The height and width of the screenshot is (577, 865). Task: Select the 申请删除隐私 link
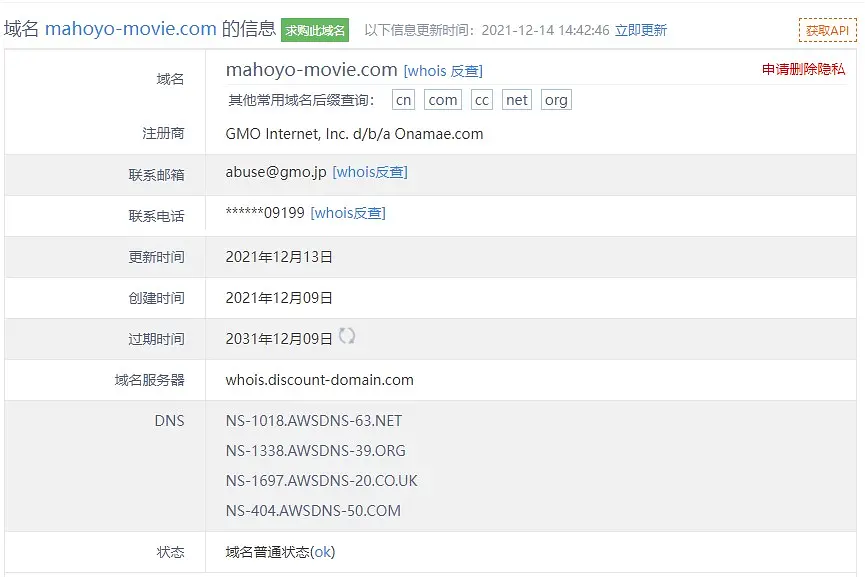tap(803, 70)
